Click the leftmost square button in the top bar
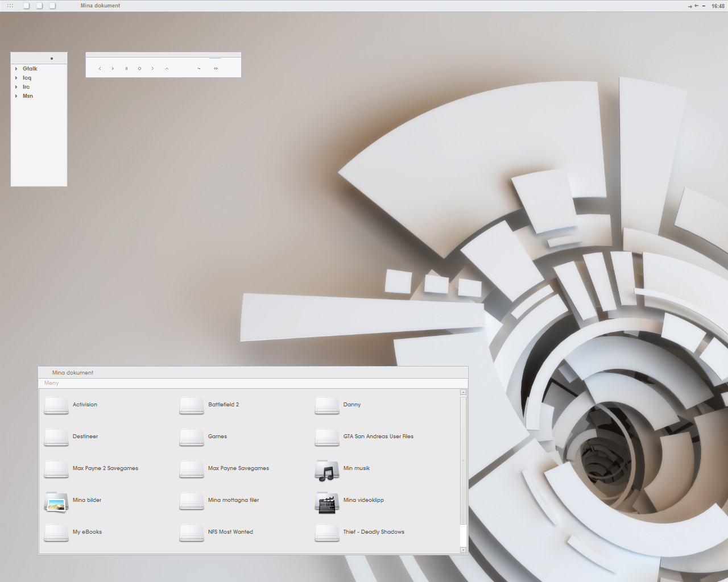 click(26, 6)
